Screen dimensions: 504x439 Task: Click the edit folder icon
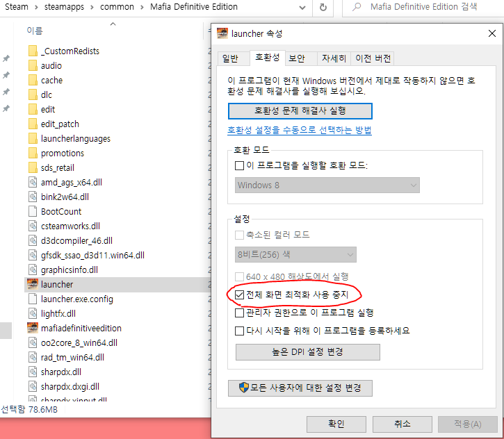(x=33, y=109)
